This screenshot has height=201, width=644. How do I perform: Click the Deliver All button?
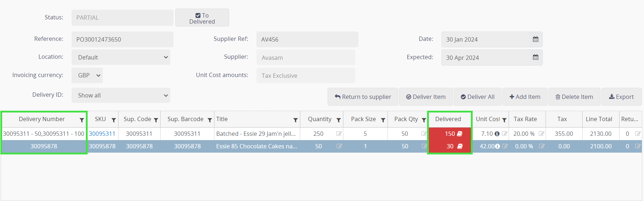click(x=478, y=97)
